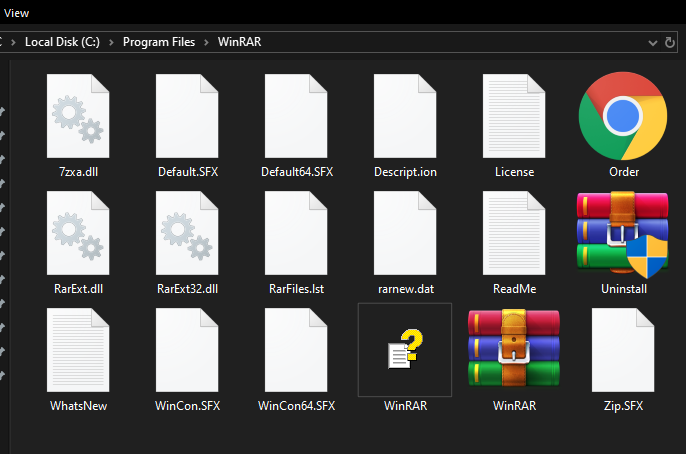Image resolution: width=686 pixels, height=454 pixels.
Task: Click the Order file name label
Action: coord(624,172)
